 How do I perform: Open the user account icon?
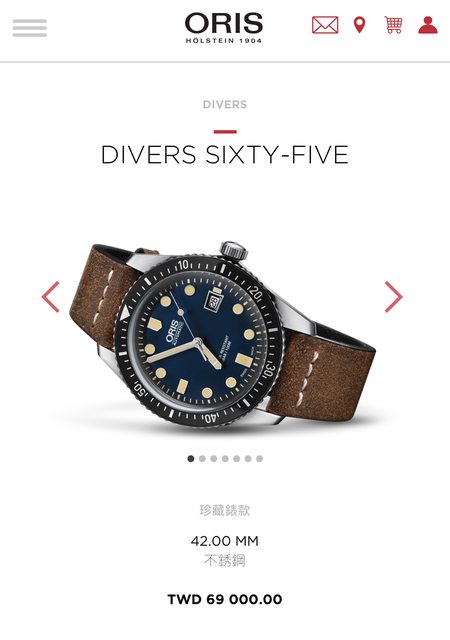click(428, 25)
